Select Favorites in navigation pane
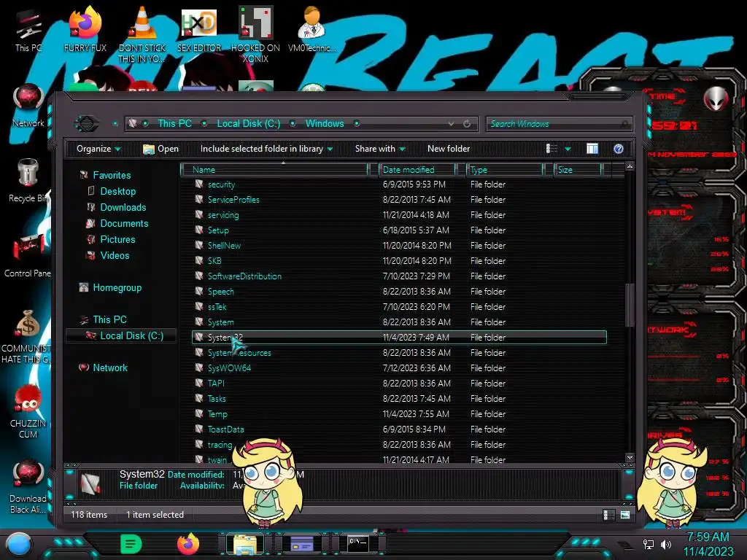The height and width of the screenshot is (560, 747). pyautogui.click(x=112, y=175)
